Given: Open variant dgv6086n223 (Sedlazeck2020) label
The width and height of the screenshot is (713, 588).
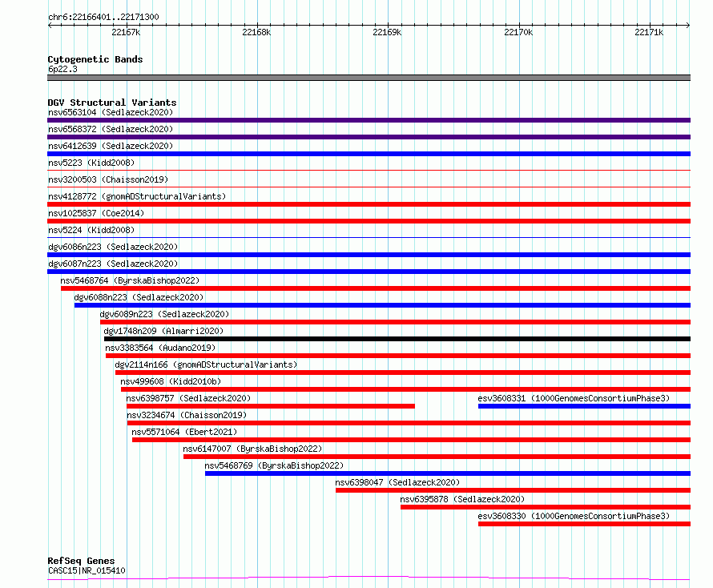Looking at the screenshot, I should 113,247.
